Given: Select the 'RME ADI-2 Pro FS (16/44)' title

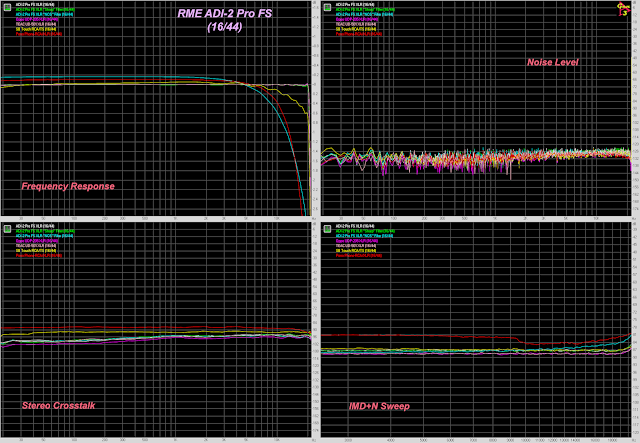Looking at the screenshot, I should pyautogui.click(x=224, y=20).
